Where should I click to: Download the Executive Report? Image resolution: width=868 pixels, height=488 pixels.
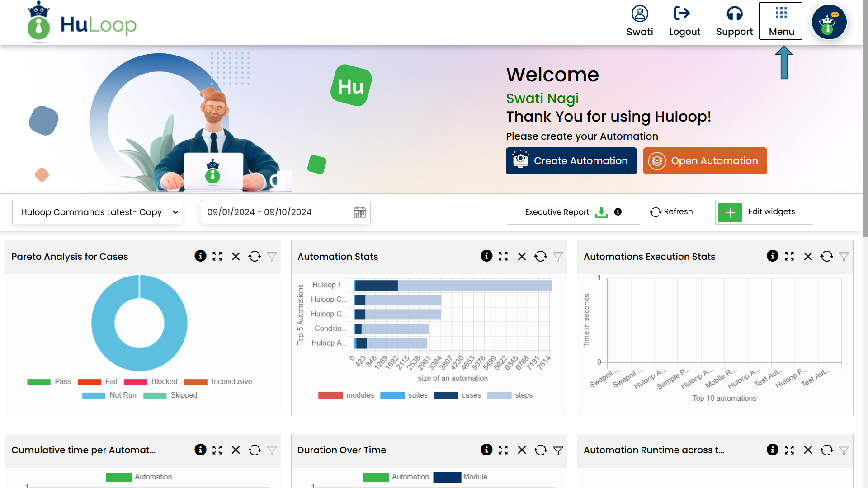point(601,212)
